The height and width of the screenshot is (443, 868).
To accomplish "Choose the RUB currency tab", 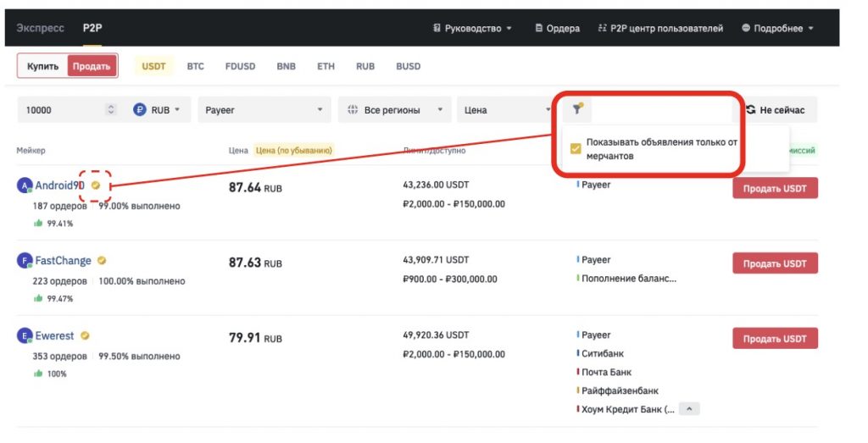I will [365, 66].
